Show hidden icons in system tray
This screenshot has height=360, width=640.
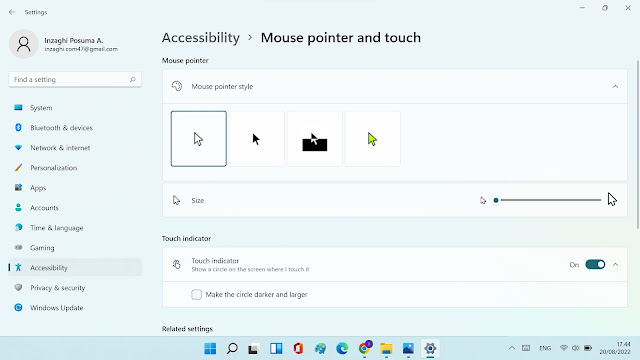click(511, 348)
